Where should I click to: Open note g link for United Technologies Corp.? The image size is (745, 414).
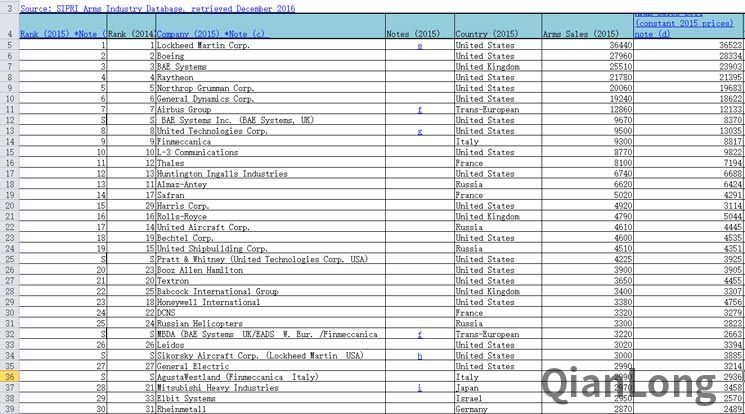pyautogui.click(x=420, y=131)
